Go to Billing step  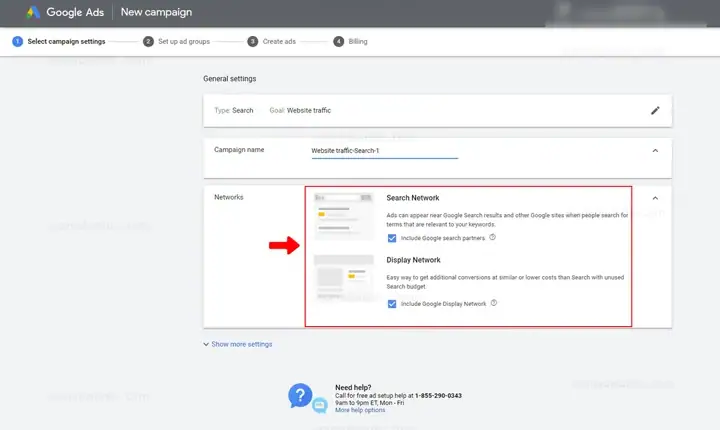pos(358,41)
